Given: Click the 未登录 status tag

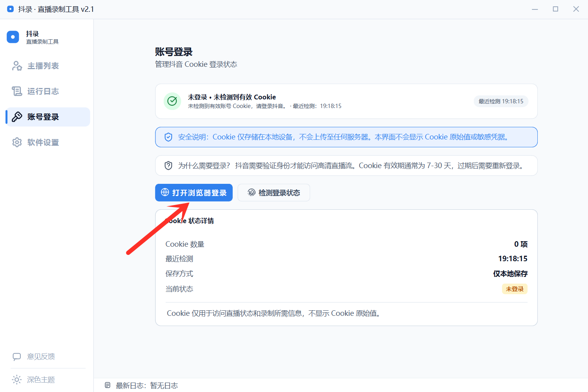Looking at the screenshot, I should click(515, 289).
